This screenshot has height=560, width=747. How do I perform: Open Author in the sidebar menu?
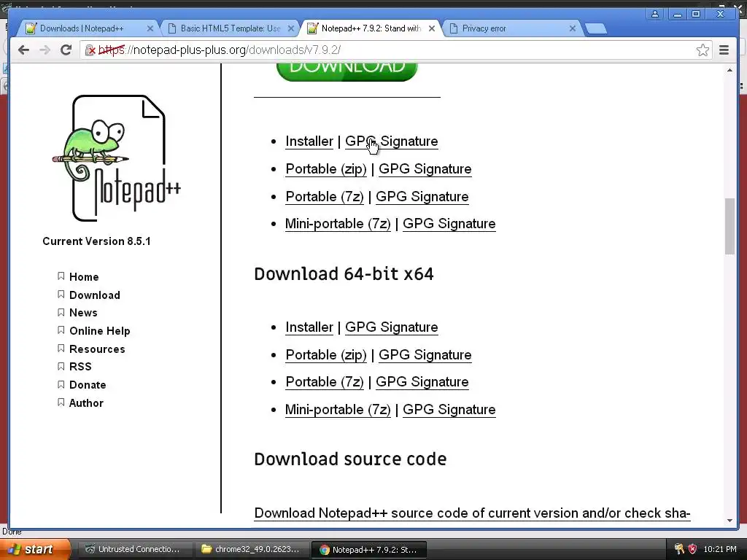pyautogui.click(x=86, y=403)
